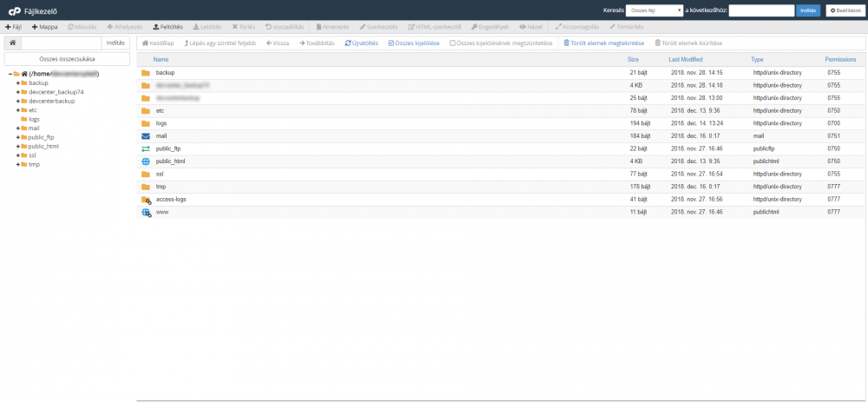Viewport: 868px width, 402px height.
Task: Check Összes kijelölésének megszüntetése
Action: 501,43
